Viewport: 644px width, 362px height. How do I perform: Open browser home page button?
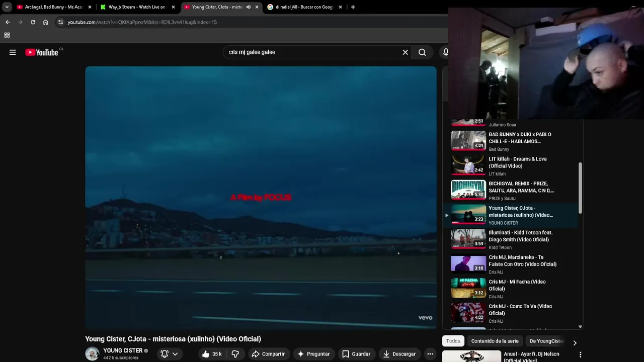point(45,22)
